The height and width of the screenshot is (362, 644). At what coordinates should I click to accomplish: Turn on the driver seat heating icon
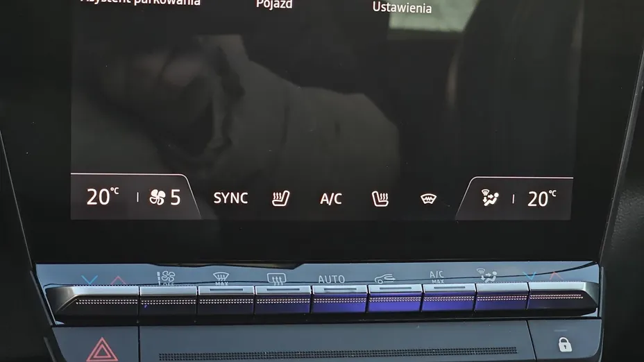[280, 198]
